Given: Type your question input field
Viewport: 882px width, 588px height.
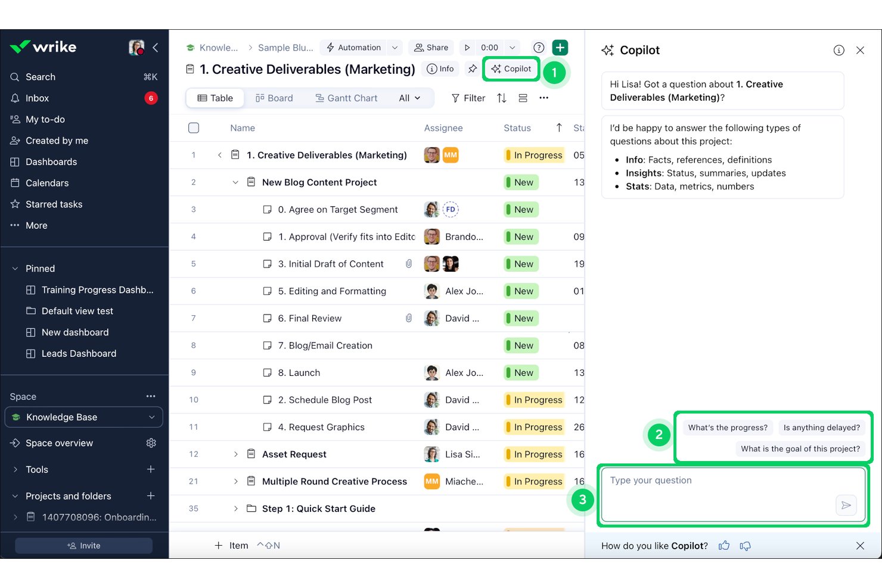Looking at the screenshot, I should point(734,494).
